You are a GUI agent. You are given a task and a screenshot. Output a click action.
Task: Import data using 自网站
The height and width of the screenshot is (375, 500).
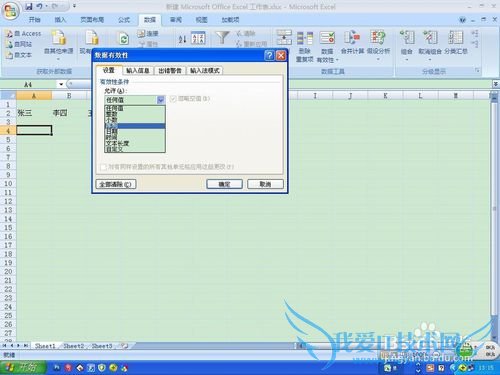(x=19, y=44)
